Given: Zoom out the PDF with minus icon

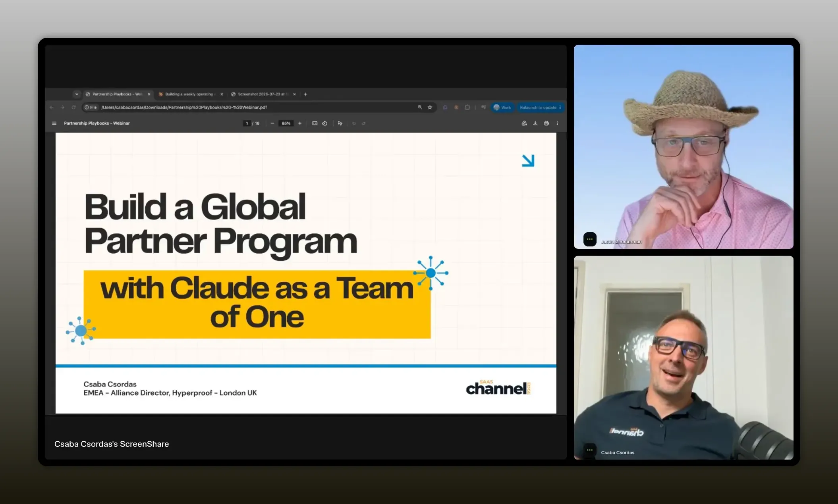Looking at the screenshot, I should pos(272,123).
